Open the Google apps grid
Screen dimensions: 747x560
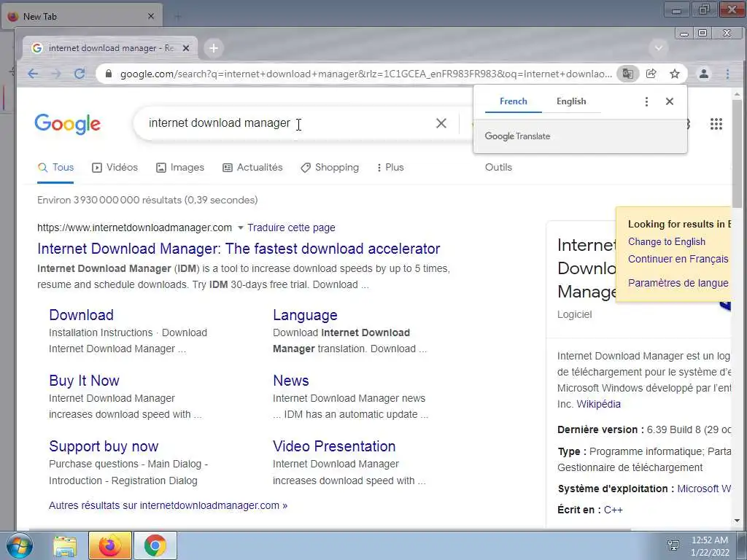point(716,124)
